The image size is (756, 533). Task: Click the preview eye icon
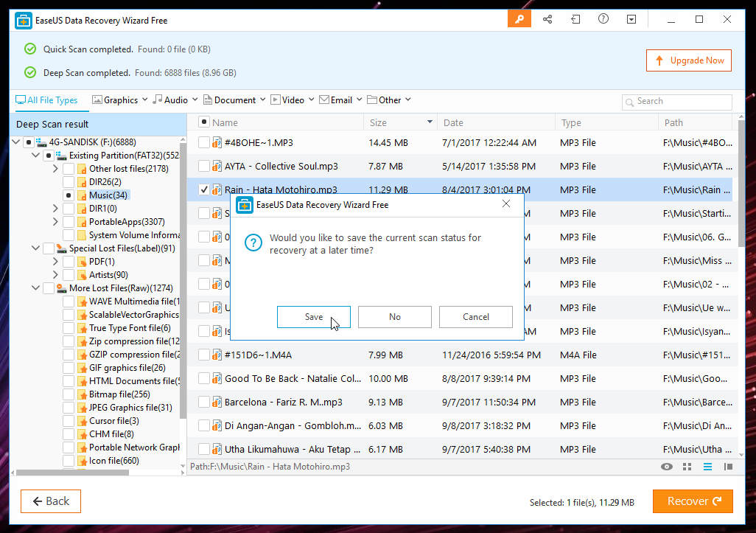point(667,467)
